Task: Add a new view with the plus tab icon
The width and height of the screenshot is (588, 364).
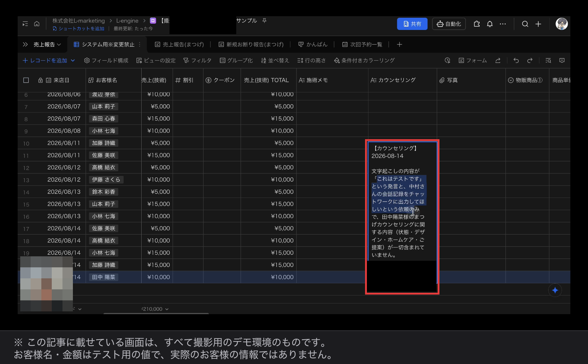Action: click(x=399, y=44)
